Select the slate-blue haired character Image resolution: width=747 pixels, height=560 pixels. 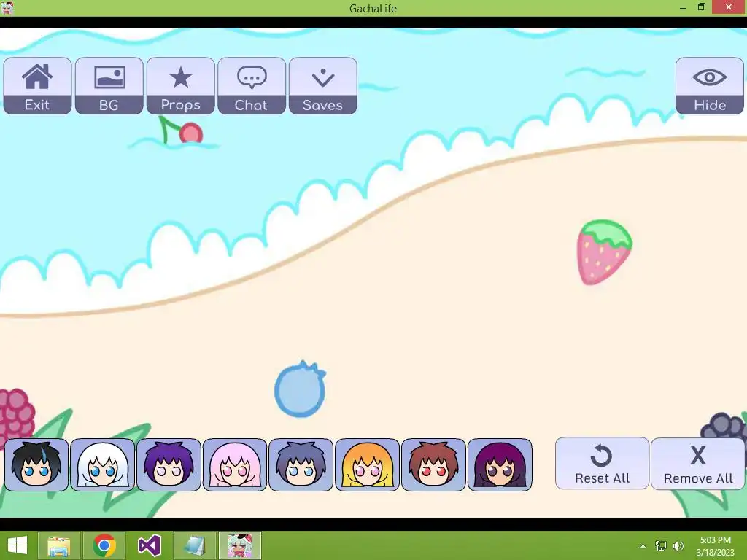(x=301, y=464)
